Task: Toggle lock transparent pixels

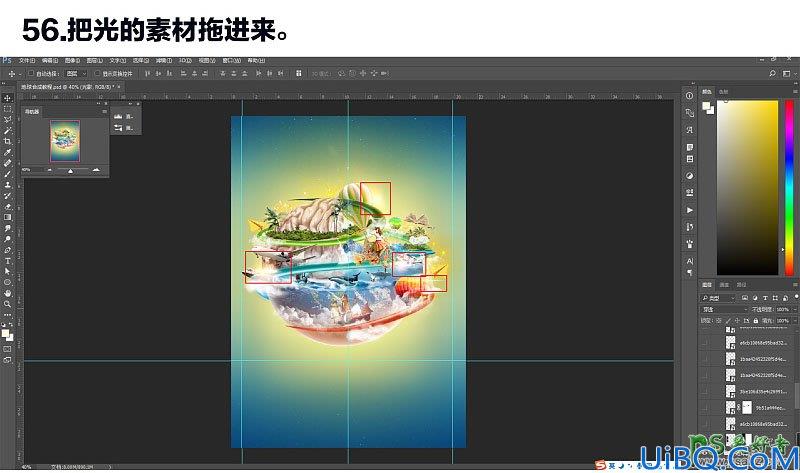Action: [x=718, y=320]
